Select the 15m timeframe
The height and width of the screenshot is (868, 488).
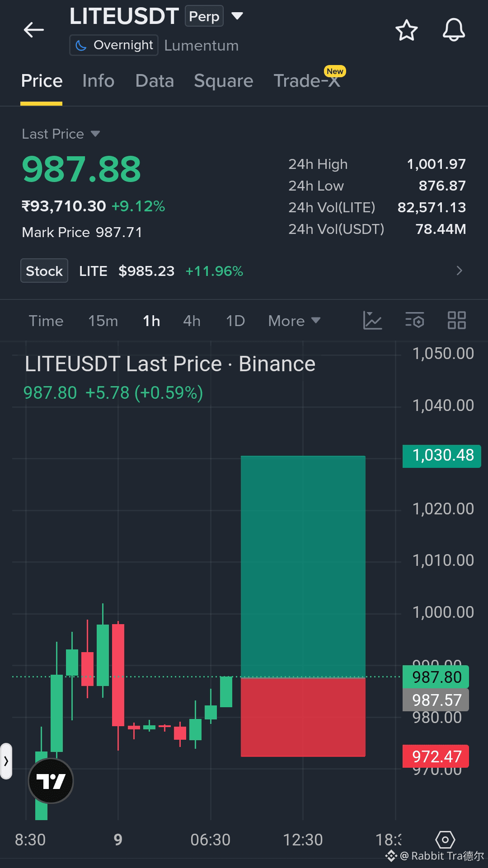[x=103, y=321]
